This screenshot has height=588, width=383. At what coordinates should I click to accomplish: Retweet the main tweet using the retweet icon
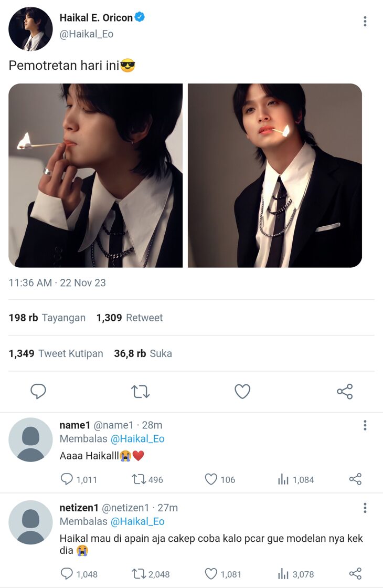140,392
